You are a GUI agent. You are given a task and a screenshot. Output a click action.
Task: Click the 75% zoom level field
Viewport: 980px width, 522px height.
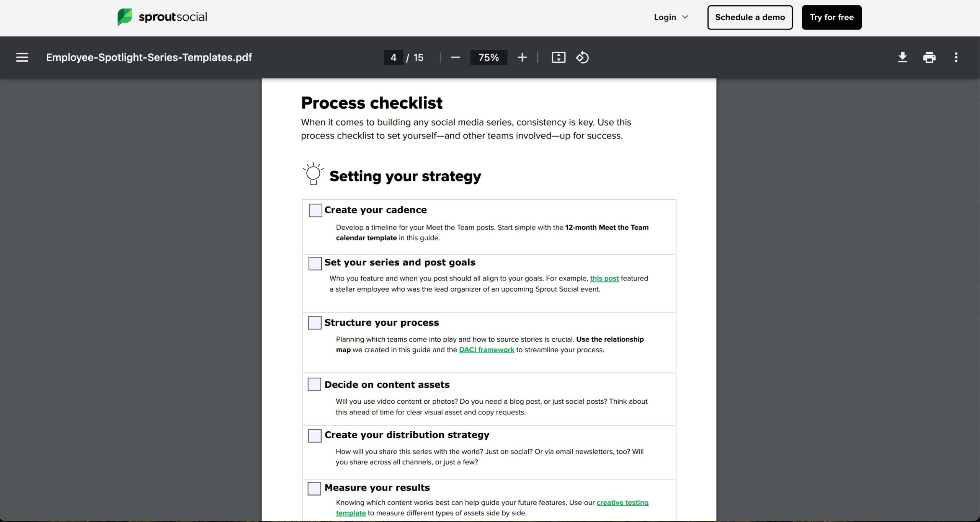point(488,57)
